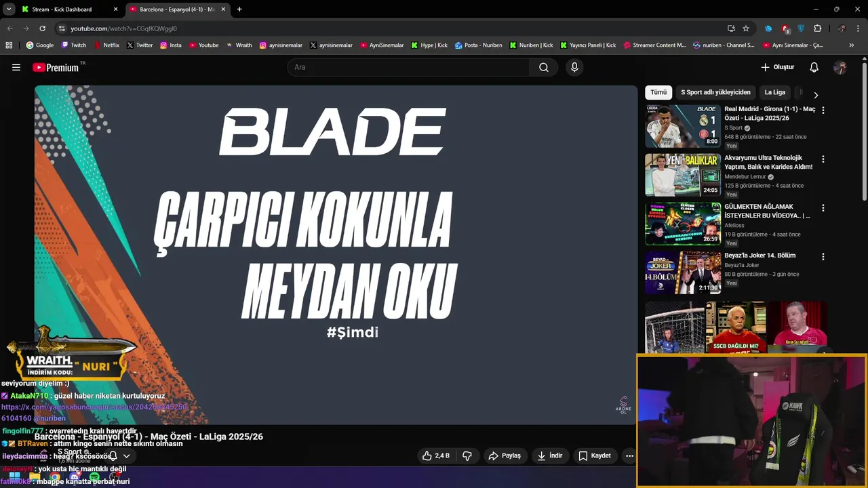Open the Hype | Kick bookmark
The height and width of the screenshot is (488, 868).
pos(429,45)
